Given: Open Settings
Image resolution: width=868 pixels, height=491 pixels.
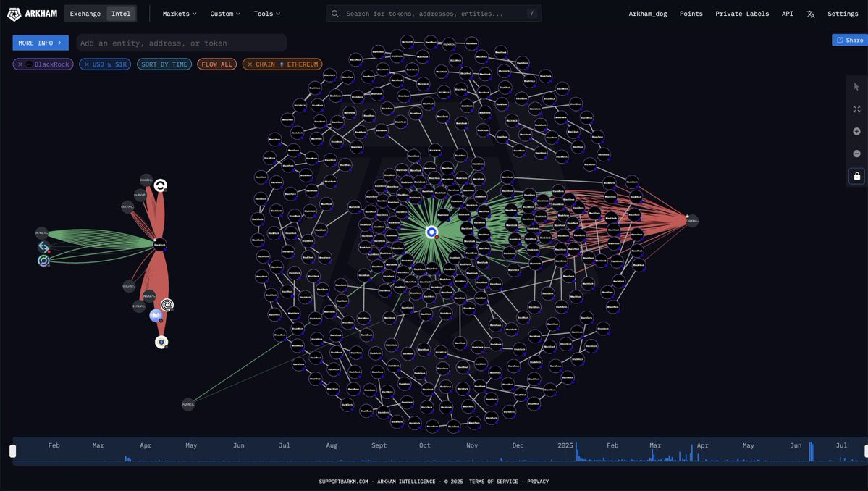Looking at the screenshot, I should 843,14.
